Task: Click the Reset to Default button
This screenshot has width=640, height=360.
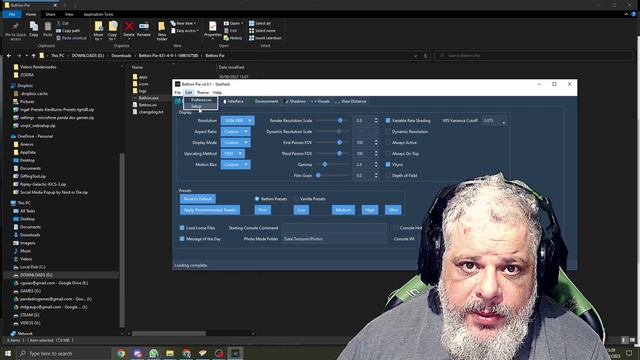Action: click(x=198, y=199)
